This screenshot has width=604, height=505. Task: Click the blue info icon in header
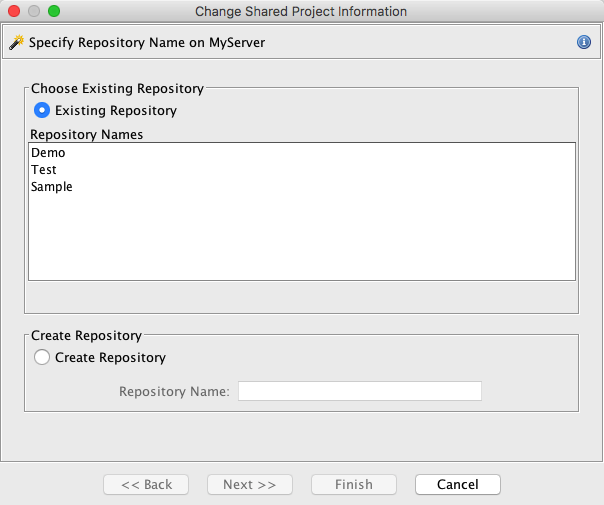coord(584,43)
